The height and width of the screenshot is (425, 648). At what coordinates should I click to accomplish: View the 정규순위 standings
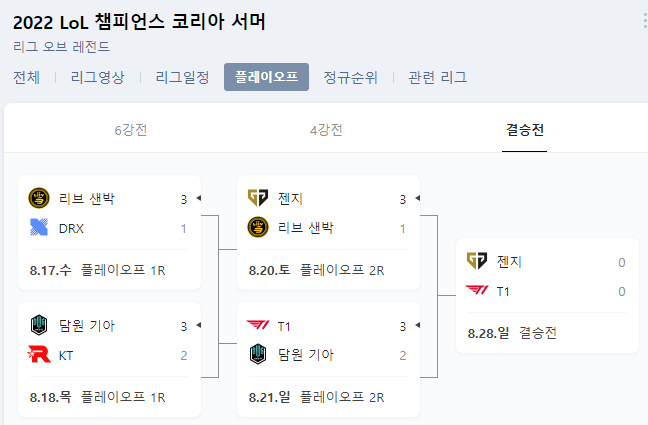350,77
